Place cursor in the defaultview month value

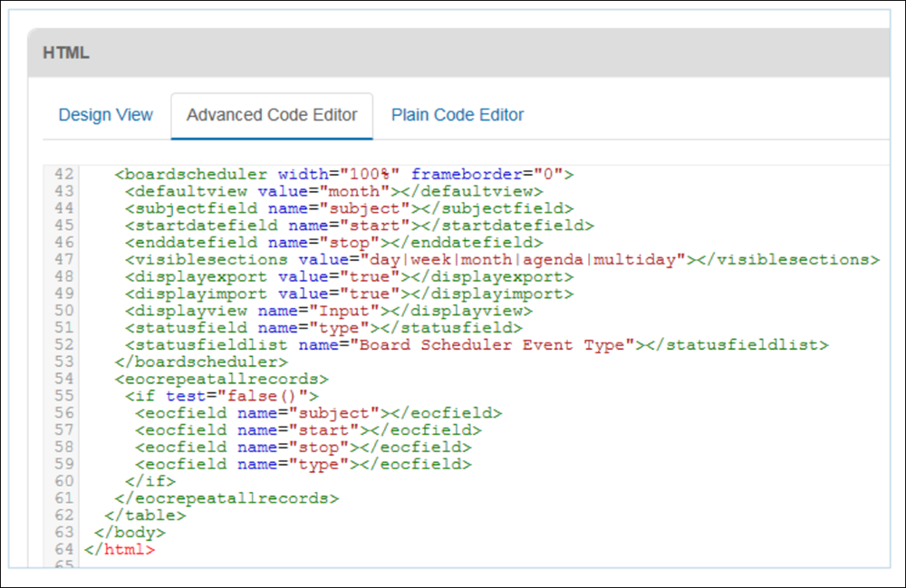pyautogui.click(x=352, y=191)
